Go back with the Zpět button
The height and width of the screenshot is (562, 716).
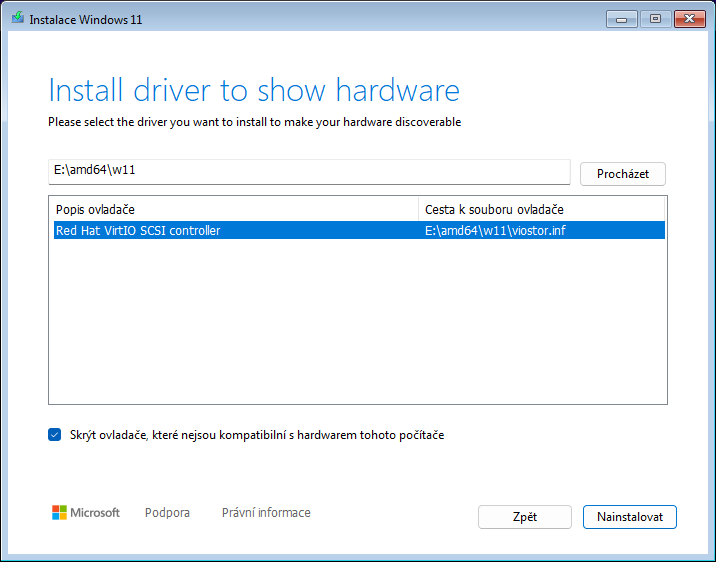pos(525,517)
